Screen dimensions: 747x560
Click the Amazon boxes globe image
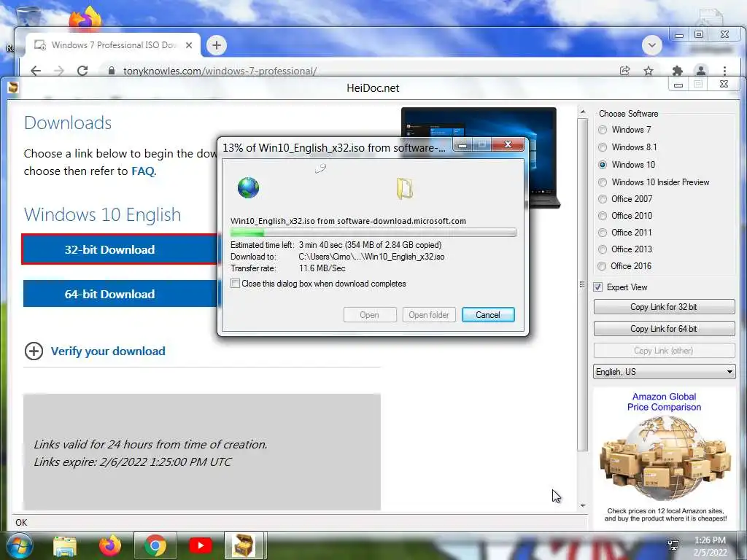coord(665,458)
